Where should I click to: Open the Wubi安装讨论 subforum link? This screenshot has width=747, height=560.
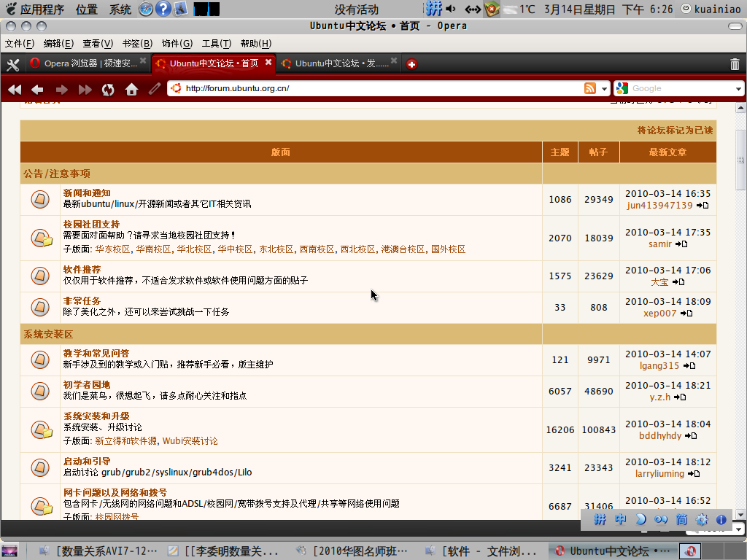(x=190, y=441)
